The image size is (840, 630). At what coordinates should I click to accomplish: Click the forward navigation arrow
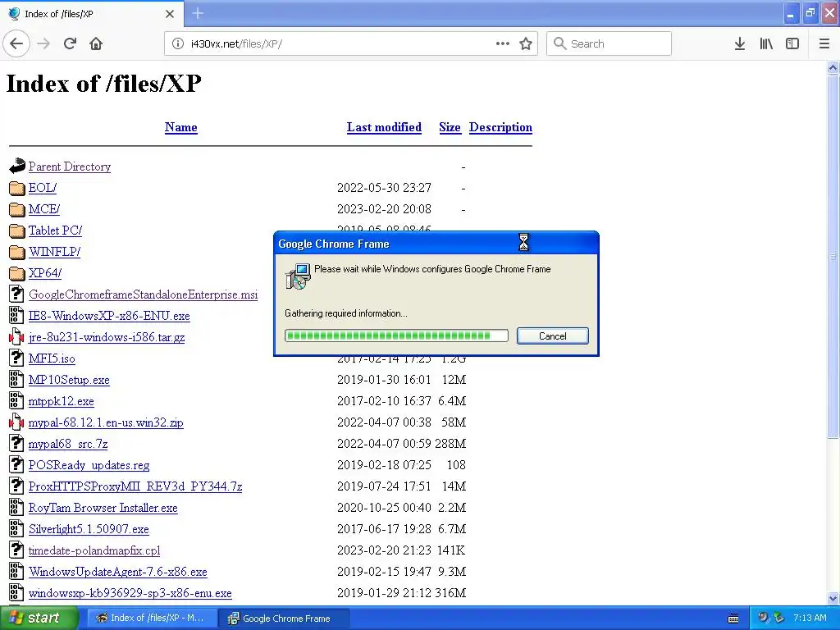click(43, 43)
